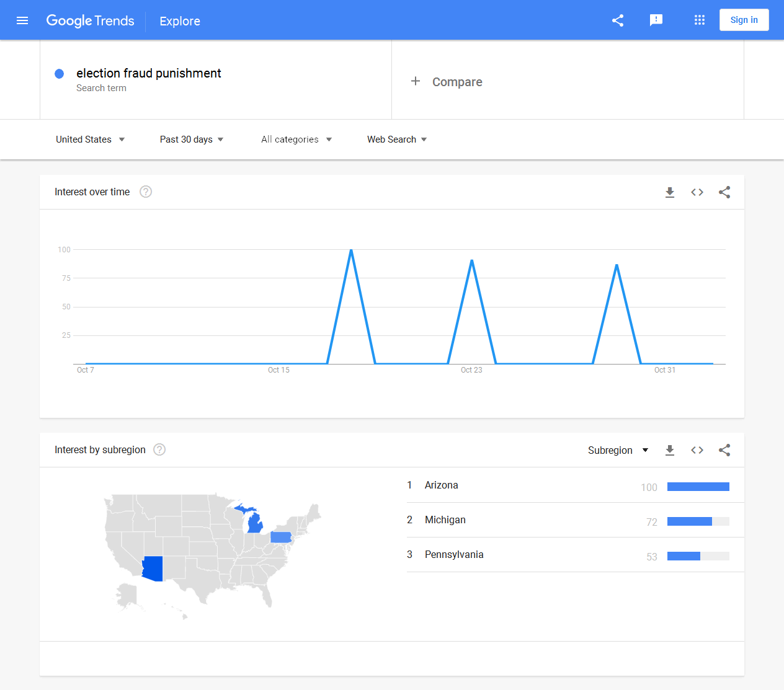Open help for Interest over time
Screen dimensions: 784x690
click(x=146, y=192)
